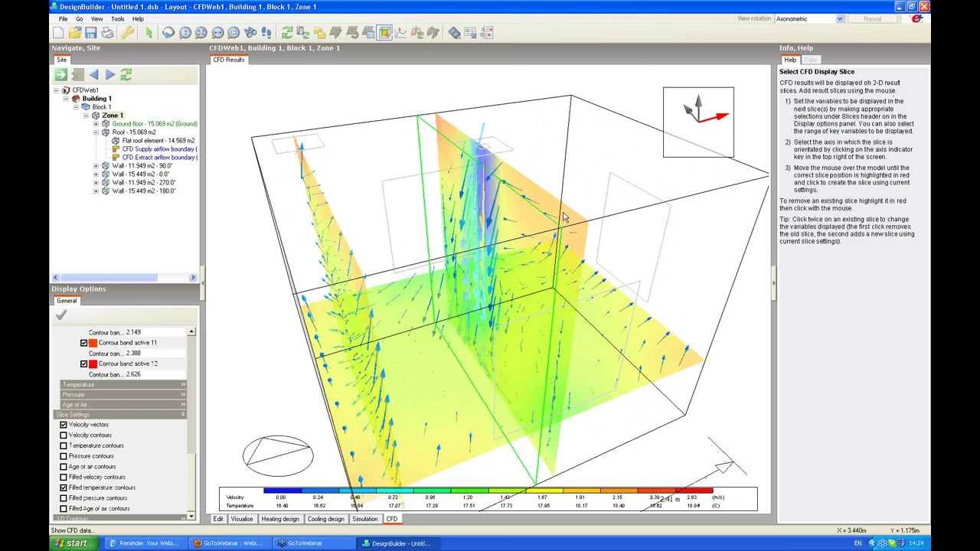Expand the Ground floor tree node
The height and width of the screenshot is (551, 980).
tap(96, 124)
